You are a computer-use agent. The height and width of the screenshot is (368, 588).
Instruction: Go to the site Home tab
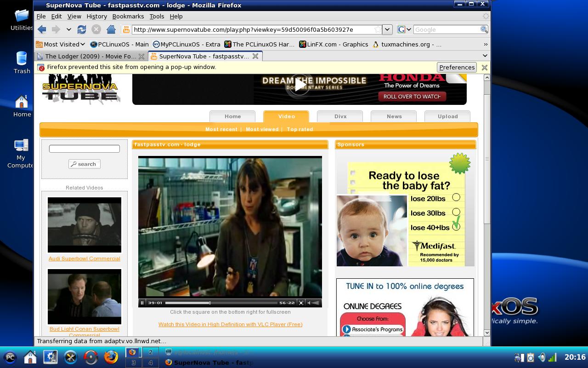coord(232,116)
